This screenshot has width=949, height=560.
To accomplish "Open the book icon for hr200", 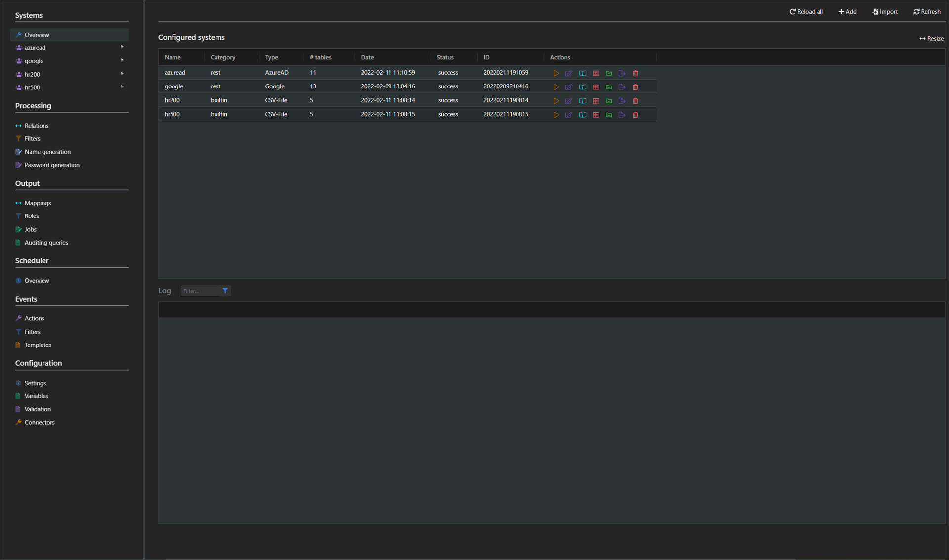I will click(583, 101).
